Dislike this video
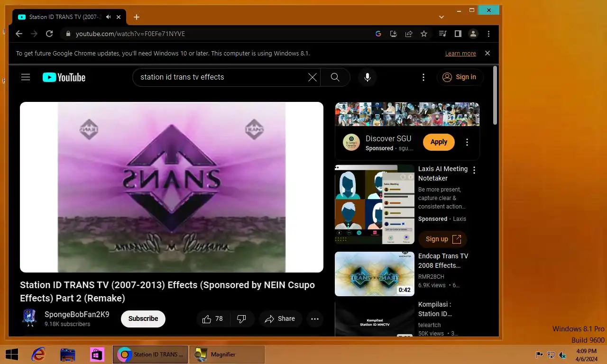This screenshot has height=364, width=607. click(x=242, y=319)
